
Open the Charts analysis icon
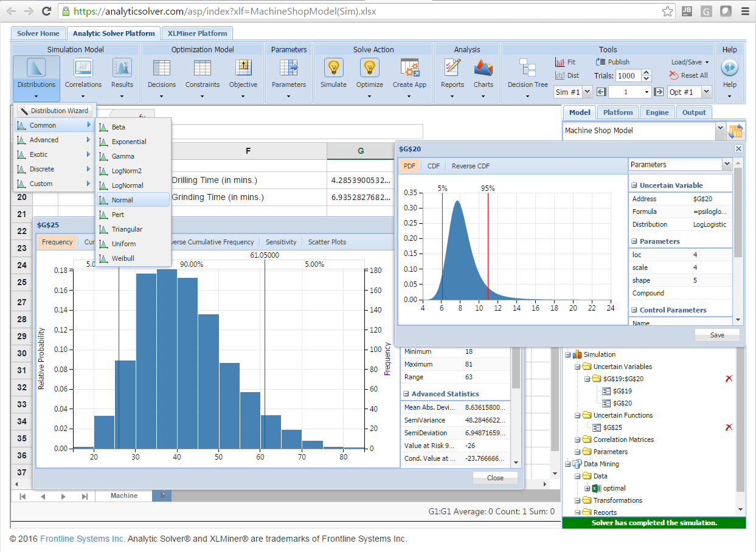(x=484, y=67)
